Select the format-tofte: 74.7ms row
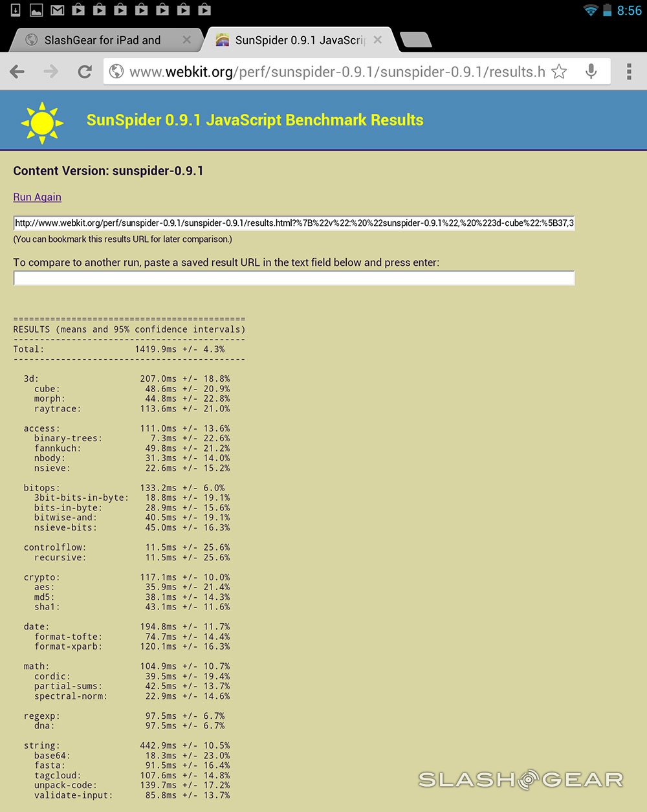This screenshot has width=647, height=812. [132, 637]
